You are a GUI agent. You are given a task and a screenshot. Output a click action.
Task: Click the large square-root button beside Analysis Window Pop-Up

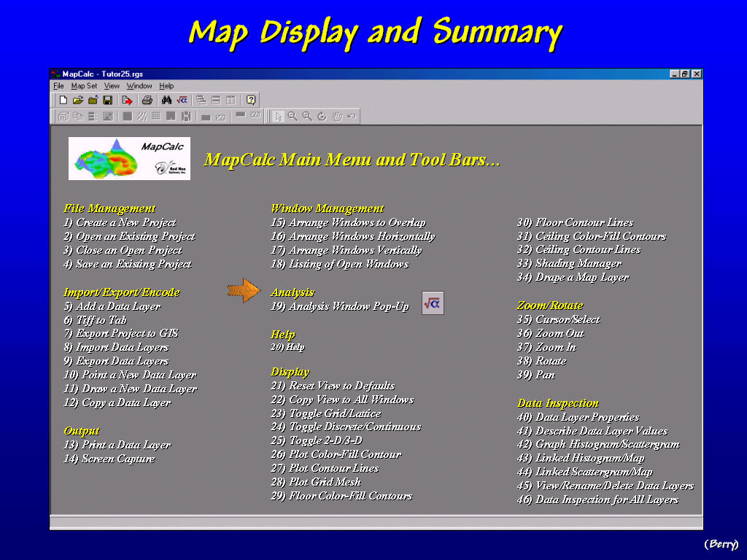click(433, 303)
